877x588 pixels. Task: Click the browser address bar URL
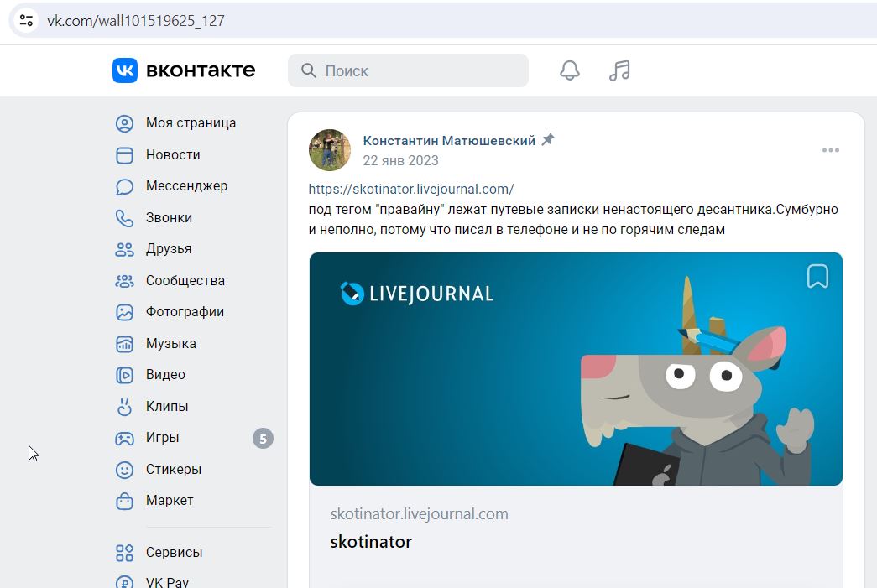pos(136,21)
